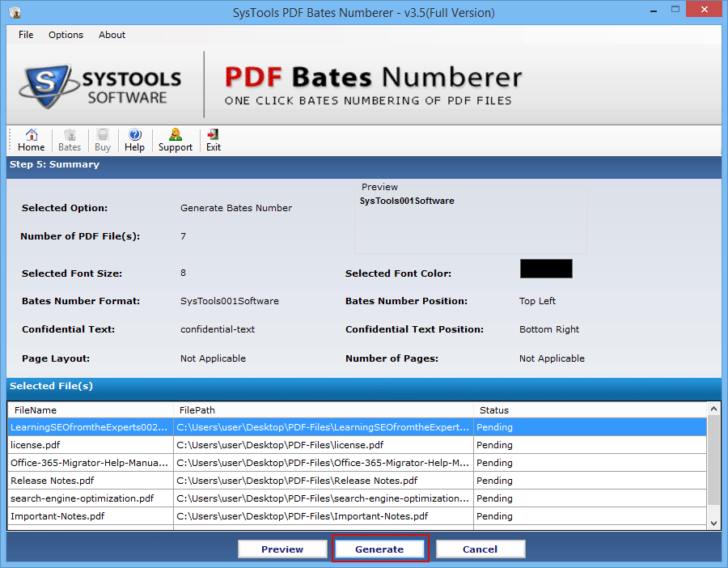Select the search-engine-optimization.pdf row
The width and height of the screenshot is (728, 568).
357,498
